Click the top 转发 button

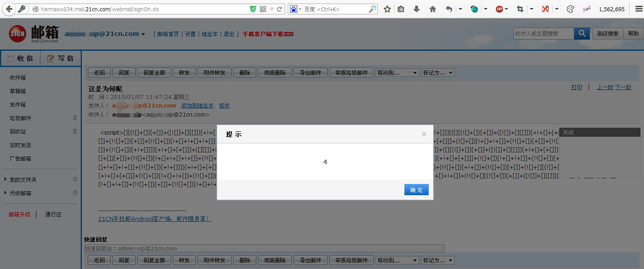[185, 73]
